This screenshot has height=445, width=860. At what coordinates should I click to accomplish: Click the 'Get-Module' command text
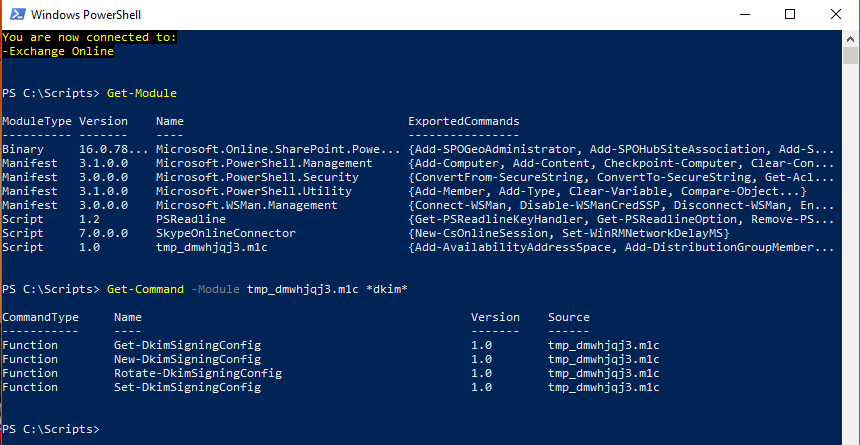[142, 93]
